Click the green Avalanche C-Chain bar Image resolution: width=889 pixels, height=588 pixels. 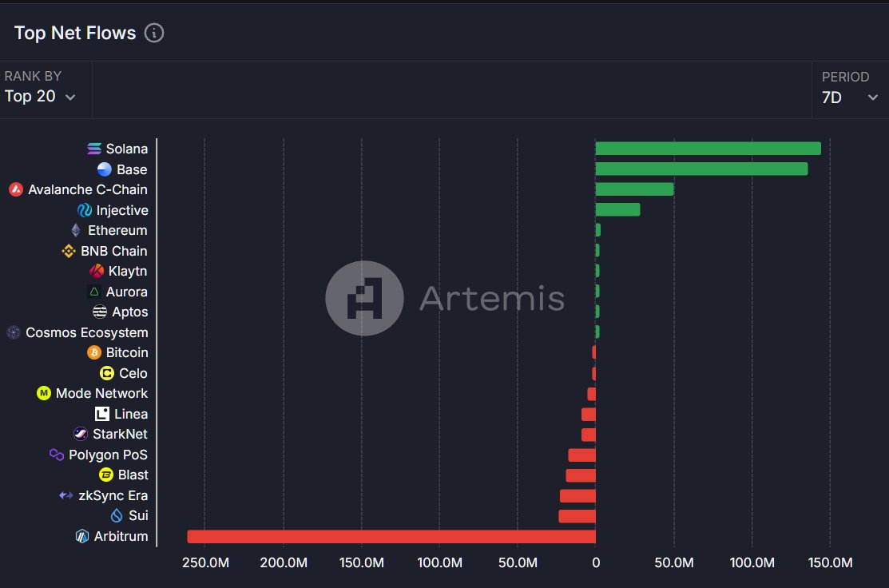(634, 189)
